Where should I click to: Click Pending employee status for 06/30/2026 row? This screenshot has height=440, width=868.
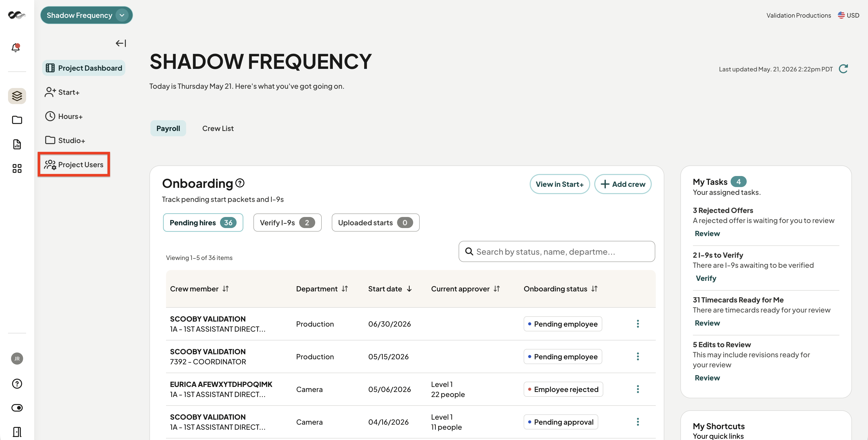563,324
